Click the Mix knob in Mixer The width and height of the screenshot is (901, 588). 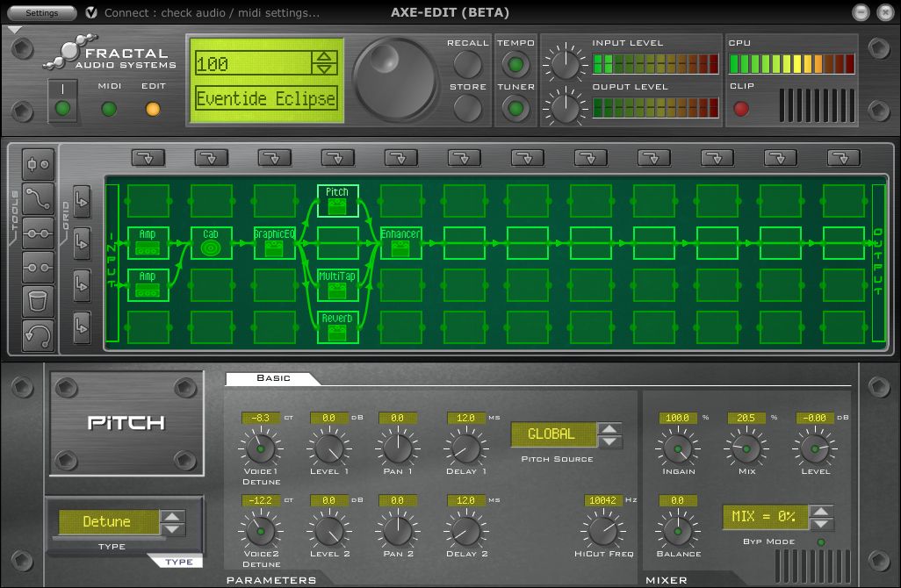click(x=746, y=448)
